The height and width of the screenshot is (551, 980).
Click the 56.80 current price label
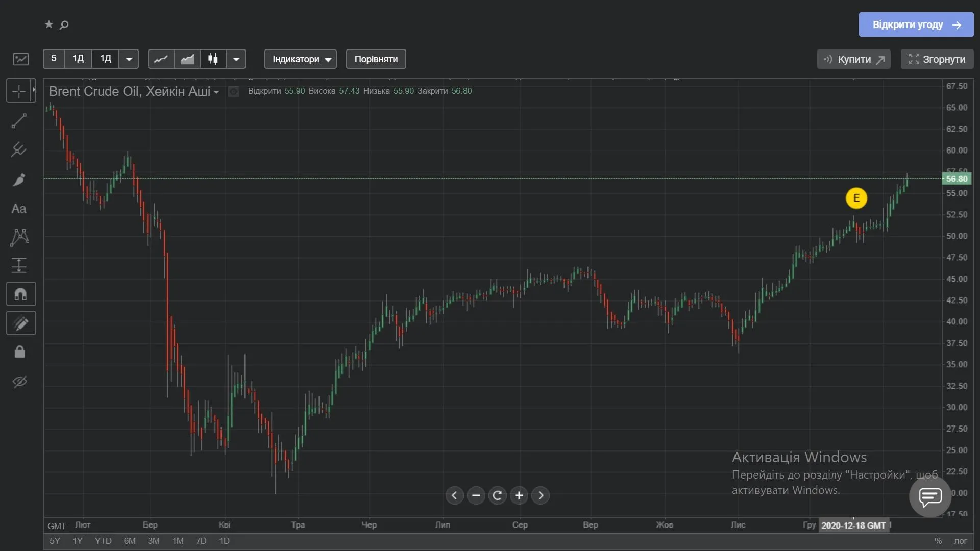coord(957,179)
